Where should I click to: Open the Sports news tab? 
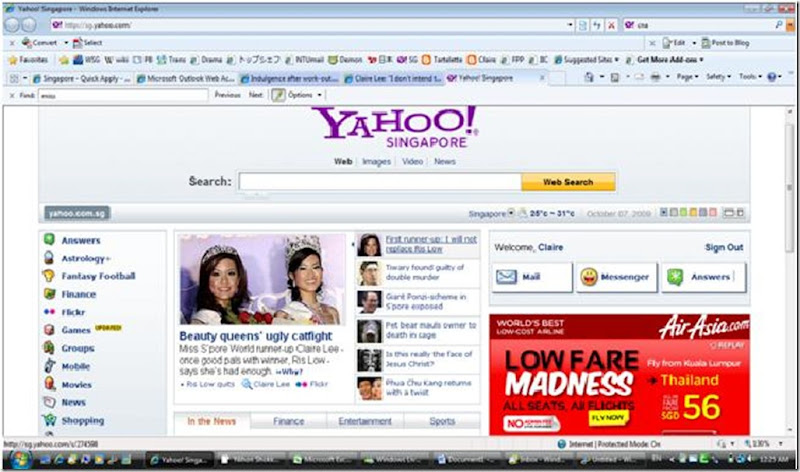point(442,421)
